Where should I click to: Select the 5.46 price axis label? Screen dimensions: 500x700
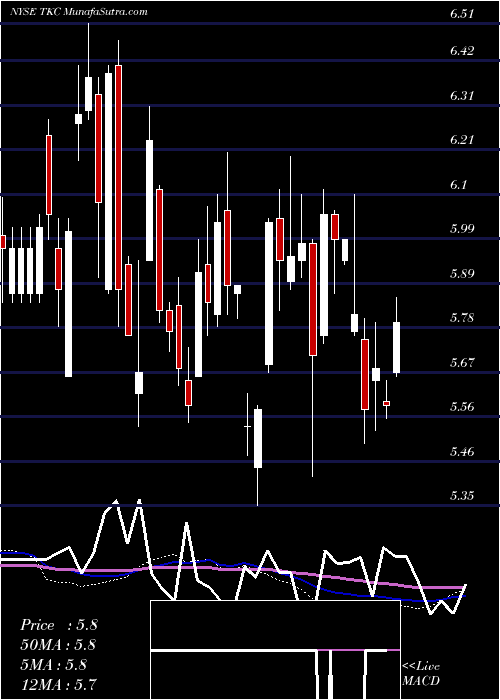pyautogui.click(x=462, y=452)
